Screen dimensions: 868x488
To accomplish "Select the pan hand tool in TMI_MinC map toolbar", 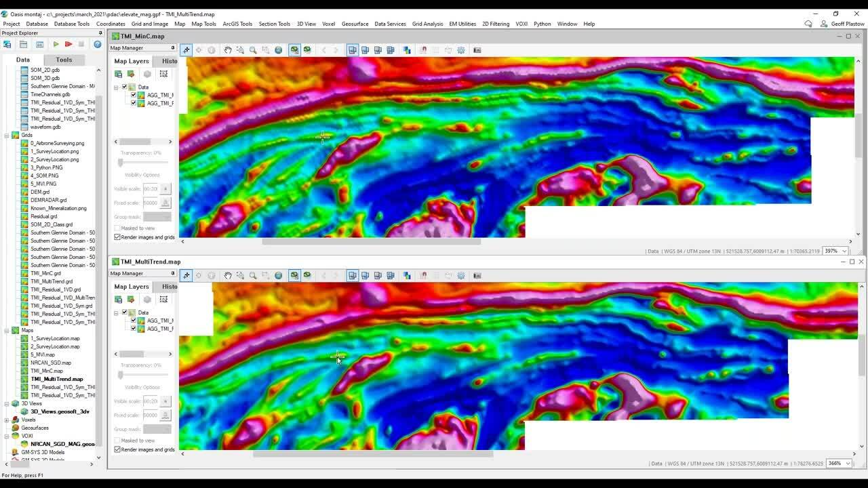I will coord(228,49).
